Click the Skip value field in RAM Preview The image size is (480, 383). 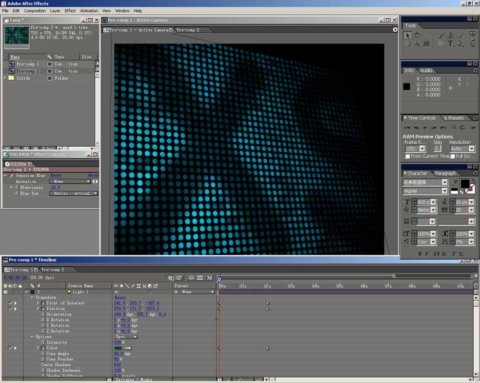437,148
